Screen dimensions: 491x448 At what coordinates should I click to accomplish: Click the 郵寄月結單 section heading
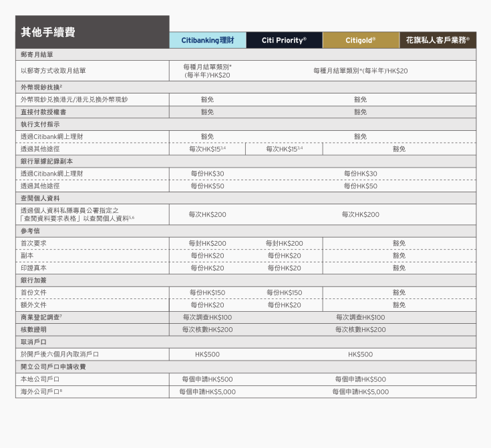37,55
